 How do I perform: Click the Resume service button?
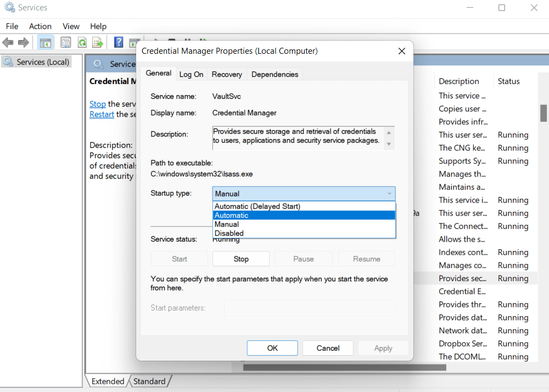tap(367, 259)
